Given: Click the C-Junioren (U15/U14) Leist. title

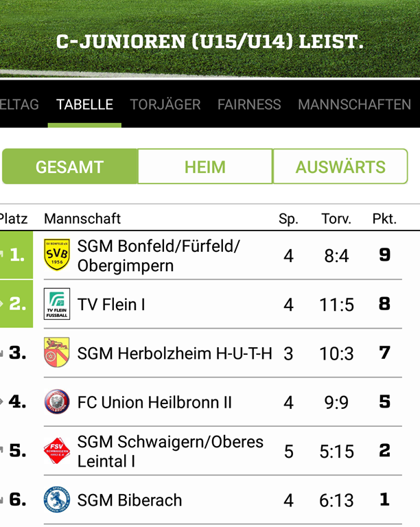Looking at the screenshot, I should [209, 42].
